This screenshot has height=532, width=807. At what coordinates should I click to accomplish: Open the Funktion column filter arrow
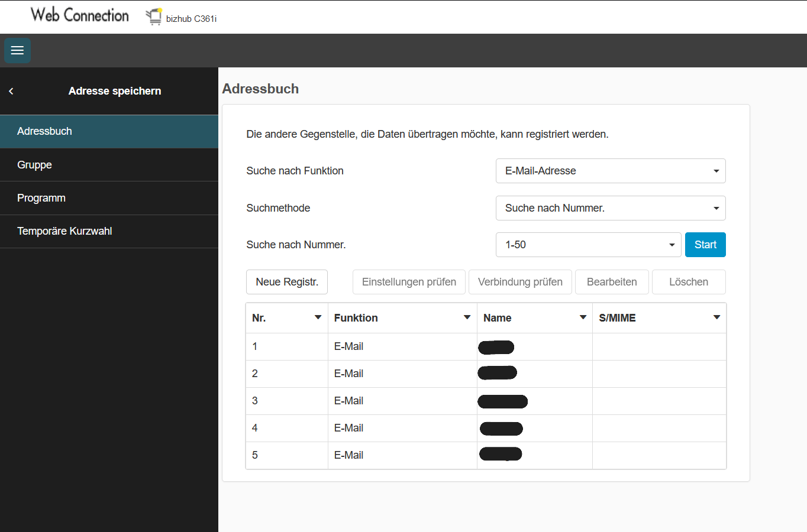(x=467, y=317)
